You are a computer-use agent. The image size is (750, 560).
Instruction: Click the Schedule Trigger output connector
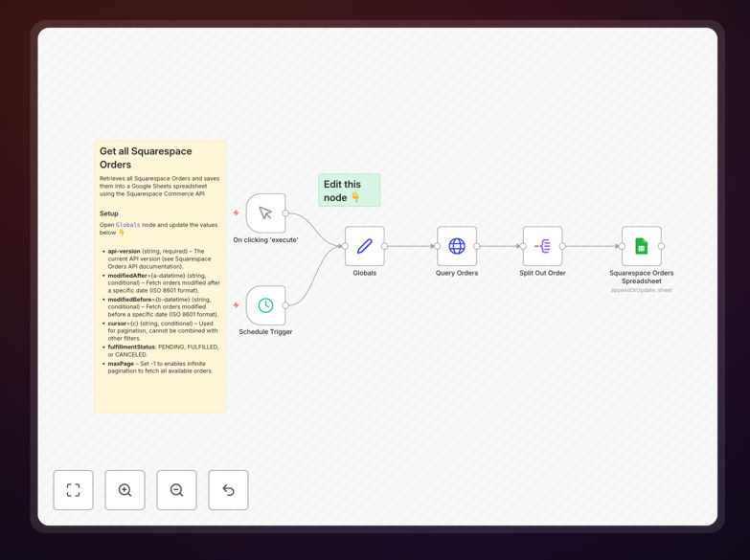[285, 305]
